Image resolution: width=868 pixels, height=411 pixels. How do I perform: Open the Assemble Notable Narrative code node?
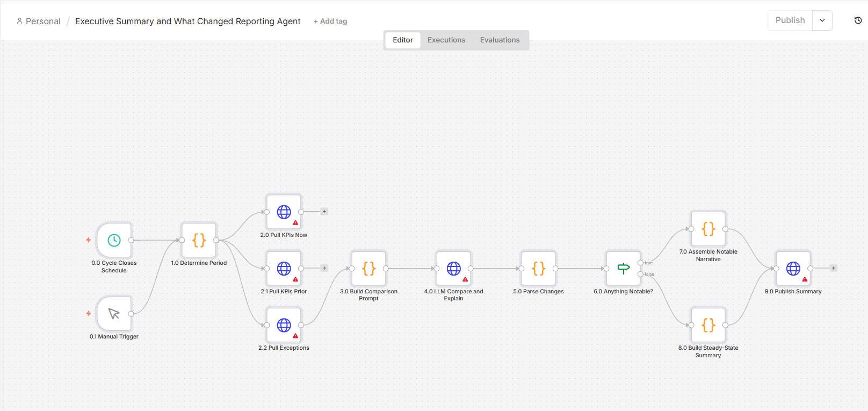pyautogui.click(x=708, y=229)
